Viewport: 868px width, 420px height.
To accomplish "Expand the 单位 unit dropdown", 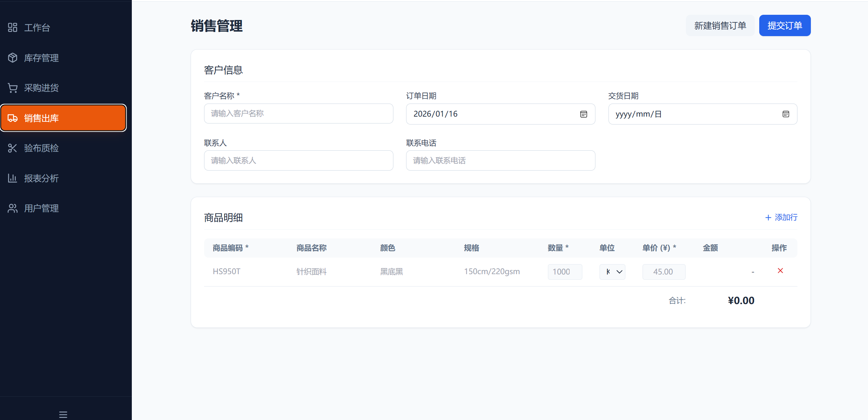I will point(612,272).
